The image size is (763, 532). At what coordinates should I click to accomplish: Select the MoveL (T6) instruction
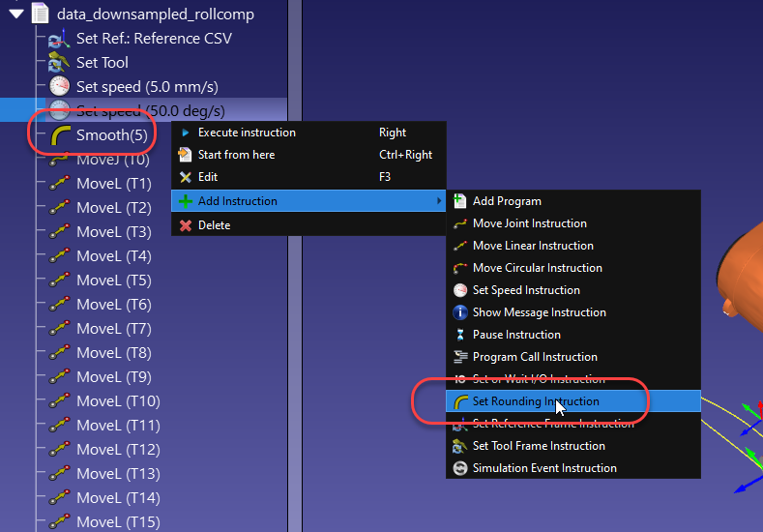pos(114,305)
